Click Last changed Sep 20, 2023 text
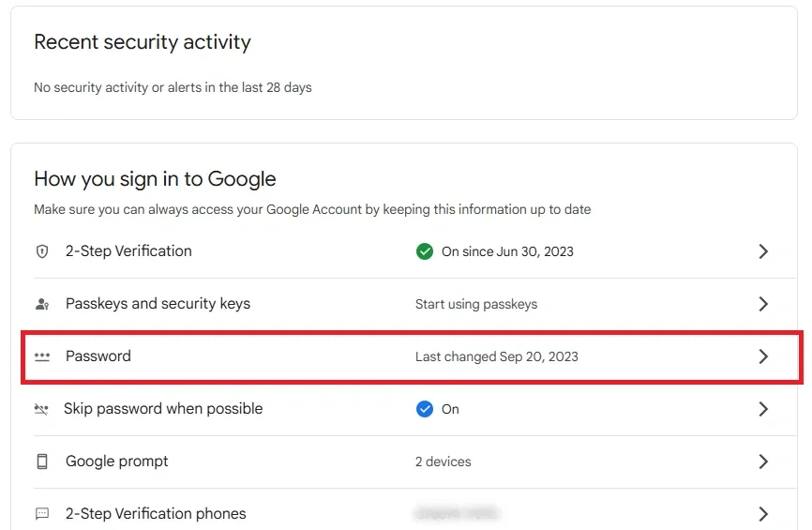This screenshot has height=530, width=812. pos(497,356)
